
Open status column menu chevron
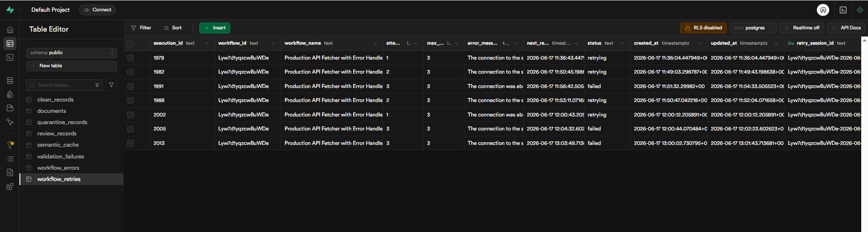click(623, 43)
